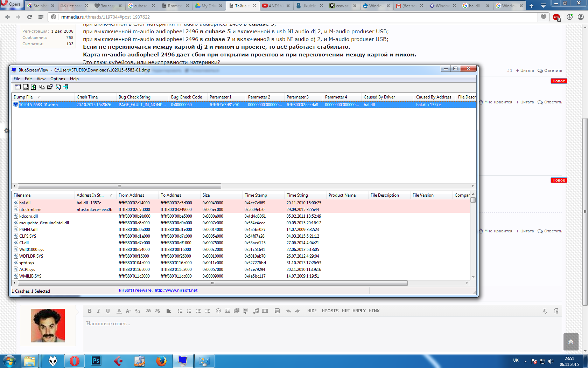Click the insert link icon in reply editor
The width and height of the screenshot is (588, 368).
tap(148, 311)
